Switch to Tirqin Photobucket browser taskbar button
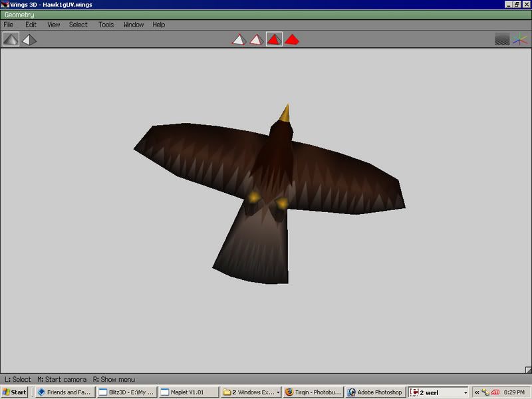 pyautogui.click(x=313, y=392)
